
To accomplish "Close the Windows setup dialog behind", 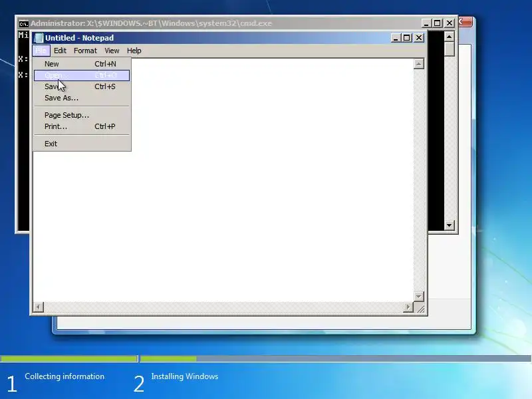I will coord(465,22).
